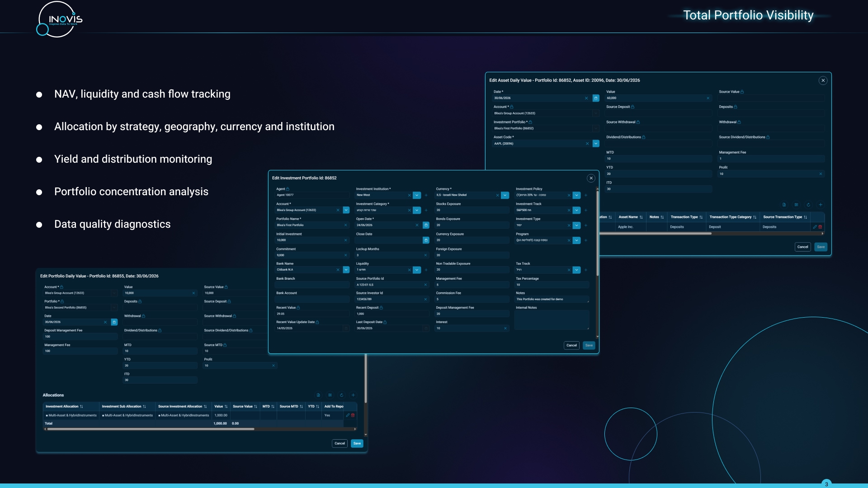The image size is (868, 488).
Task: Open date picker in Portfolio Daily Value dialog
Action: point(114,322)
